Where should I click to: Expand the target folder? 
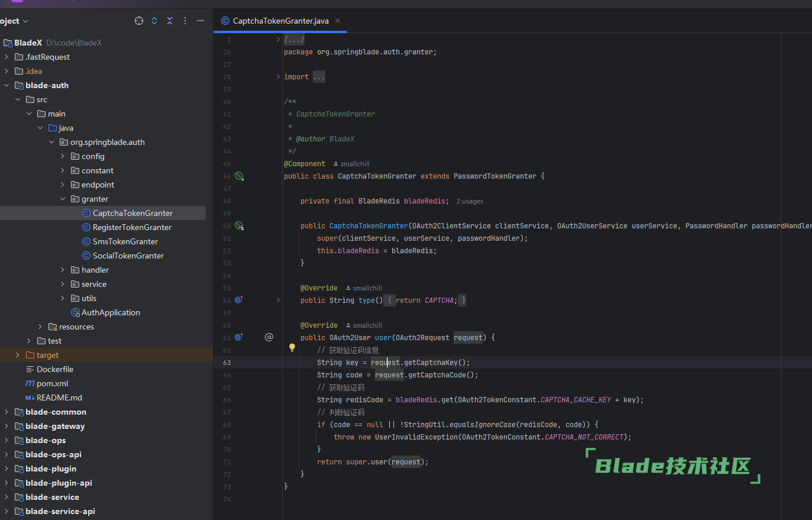[x=18, y=355]
